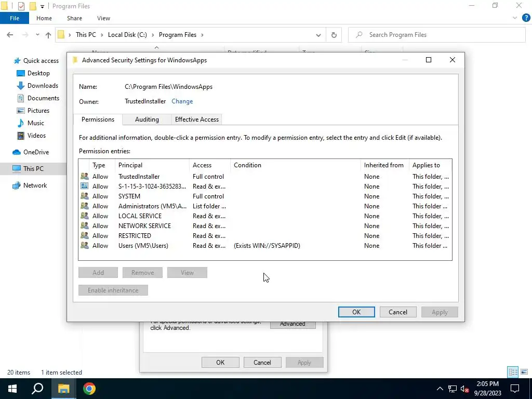Switch to the Permissions tab

pos(98,119)
